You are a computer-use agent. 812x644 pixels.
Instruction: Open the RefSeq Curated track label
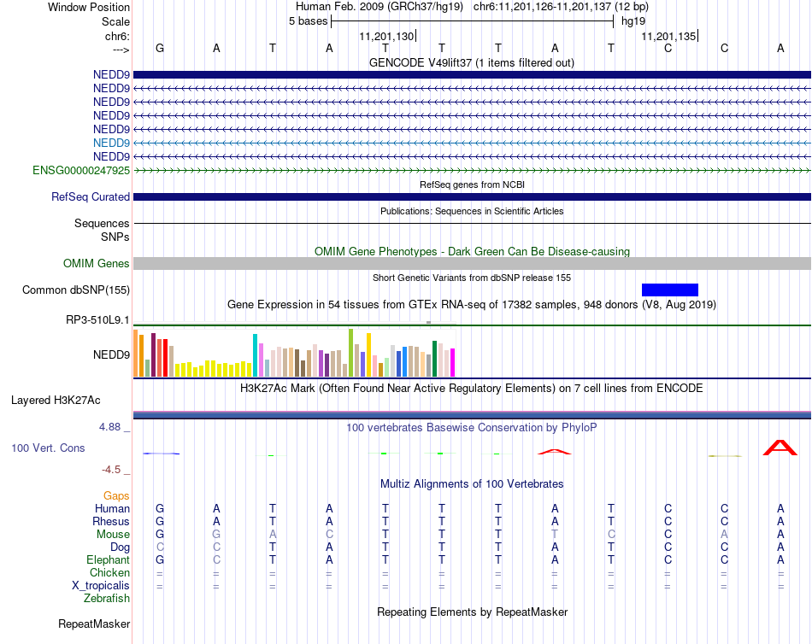pos(91,196)
